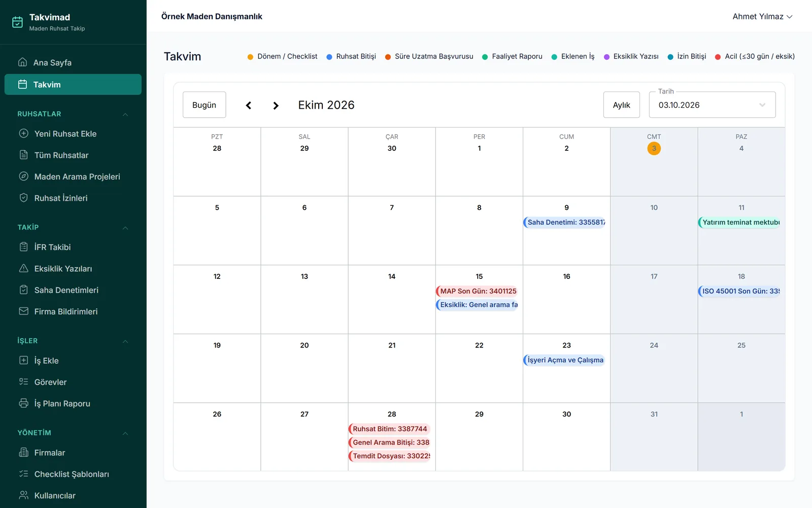Collapse the YÖNETİM section
Screen dimensions: 812x508
coord(125,433)
